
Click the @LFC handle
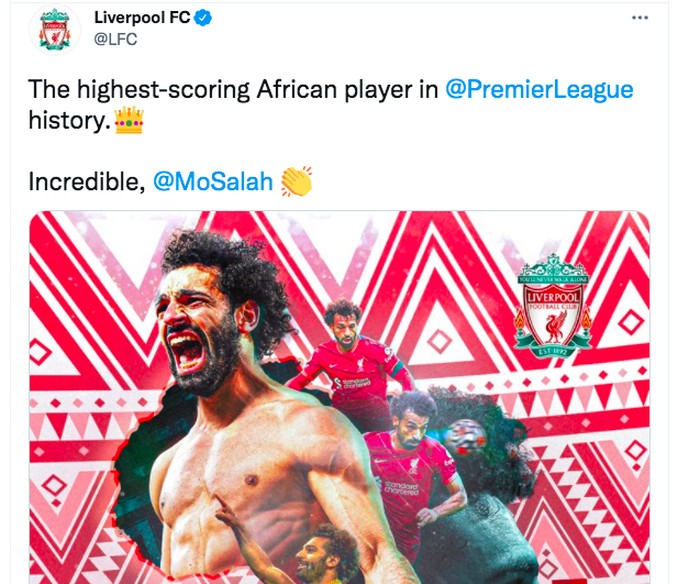pos(114,39)
